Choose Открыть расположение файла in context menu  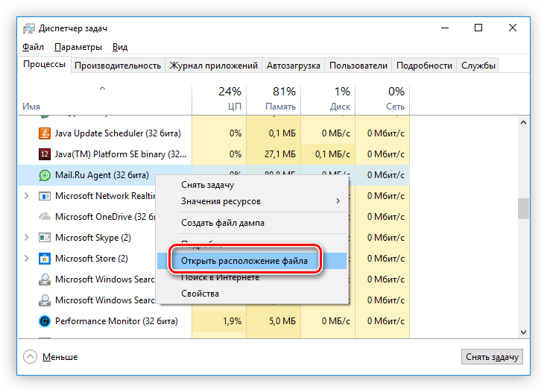[252, 261]
